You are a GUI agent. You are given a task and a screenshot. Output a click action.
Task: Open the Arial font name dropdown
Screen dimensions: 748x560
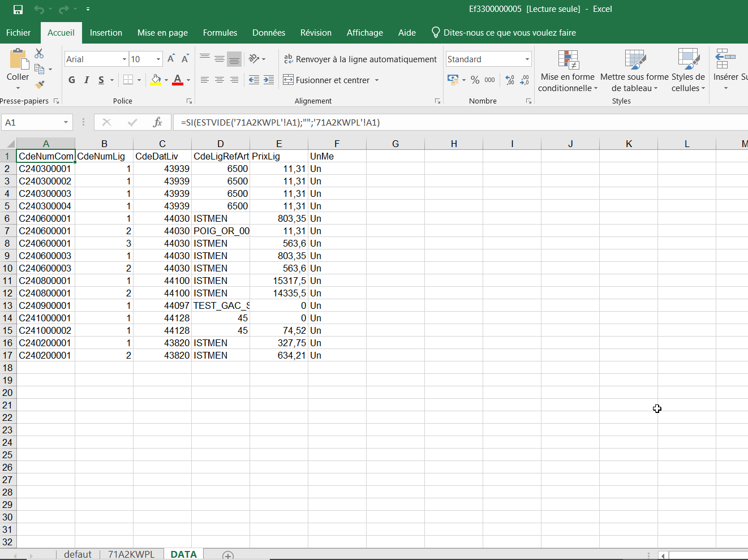click(x=124, y=59)
